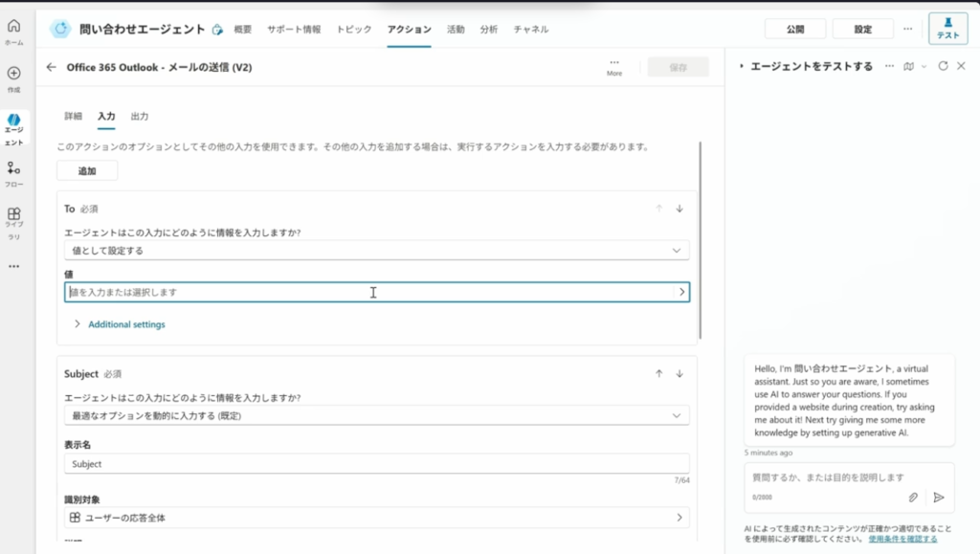Open the Flows (フロー) sidebar icon
980x554 pixels.
[13, 169]
